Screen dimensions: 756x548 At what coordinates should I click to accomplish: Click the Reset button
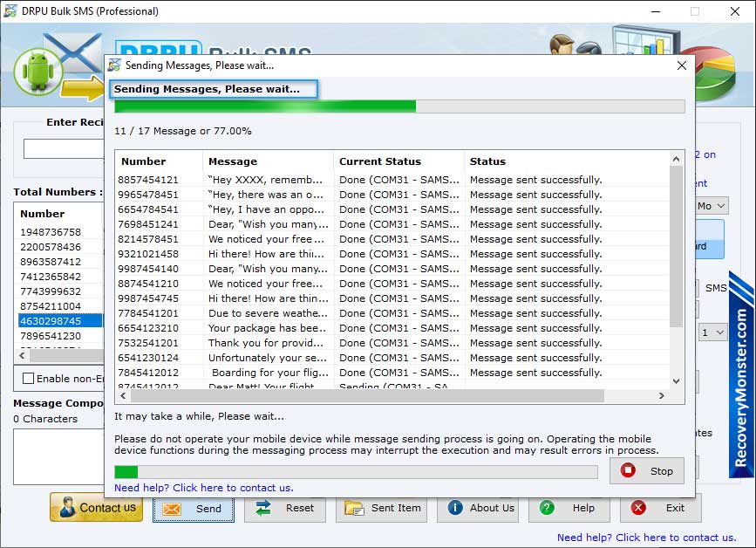click(284, 509)
